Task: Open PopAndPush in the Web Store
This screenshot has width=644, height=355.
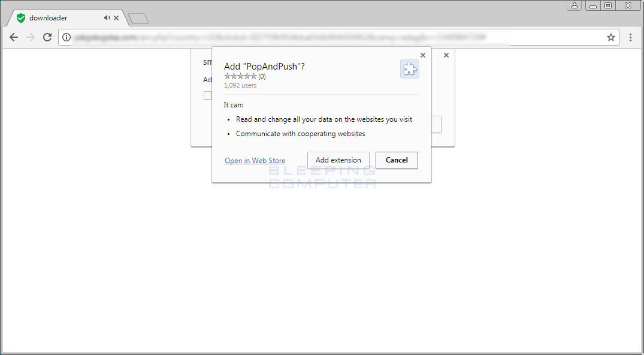Action: [x=255, y=160]
